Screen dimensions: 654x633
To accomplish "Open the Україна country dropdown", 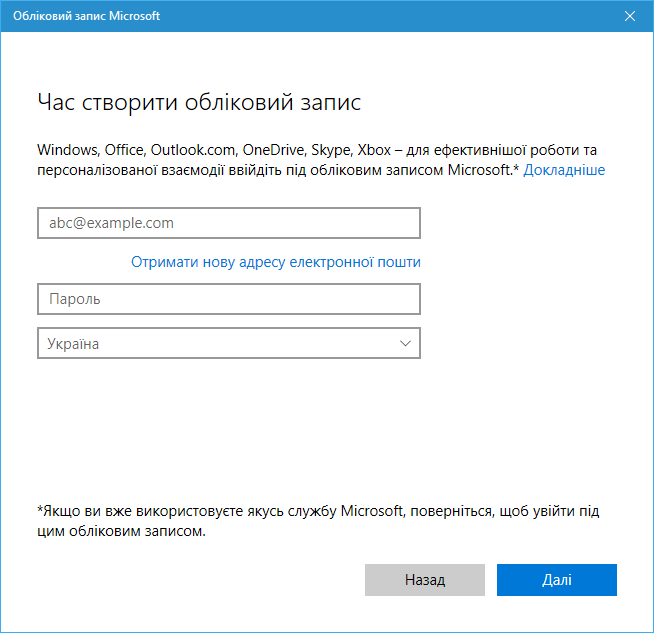I will point(229,343).
